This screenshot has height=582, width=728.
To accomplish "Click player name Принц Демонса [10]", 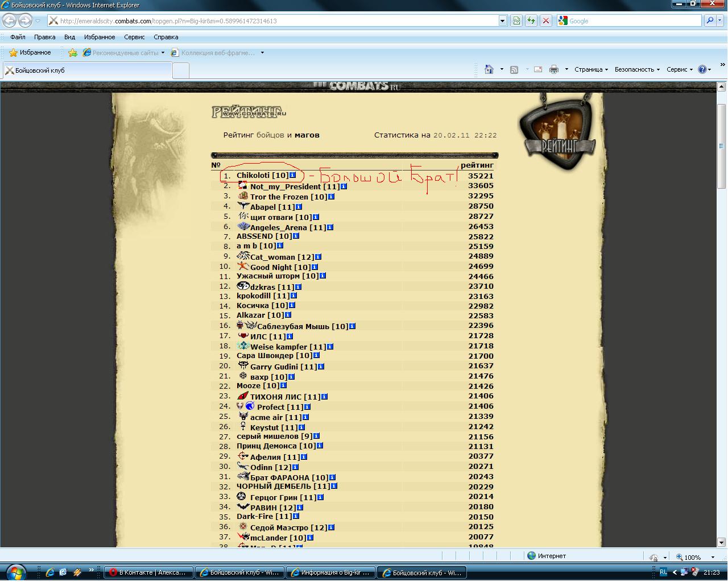I will point(276,446).
